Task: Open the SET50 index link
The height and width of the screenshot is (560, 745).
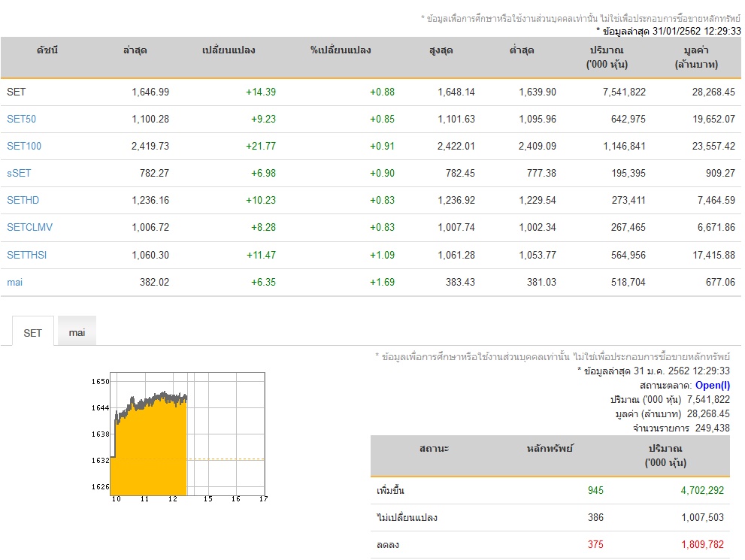Action: (x=21, y=119)
